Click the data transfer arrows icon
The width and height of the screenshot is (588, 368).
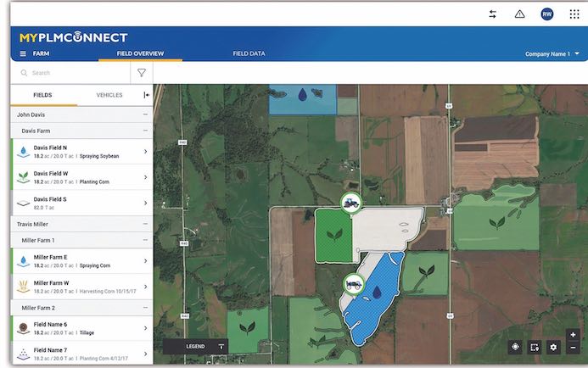click(493, 14)
